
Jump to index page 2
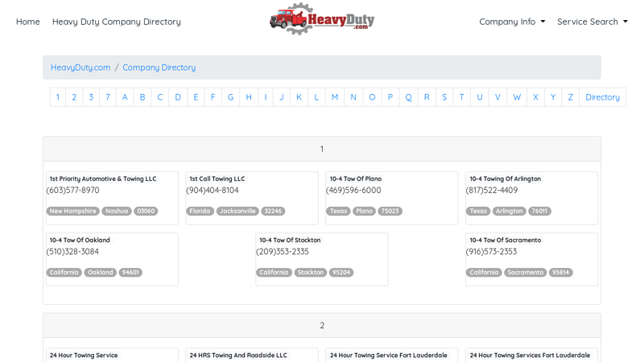pos(74,97)
